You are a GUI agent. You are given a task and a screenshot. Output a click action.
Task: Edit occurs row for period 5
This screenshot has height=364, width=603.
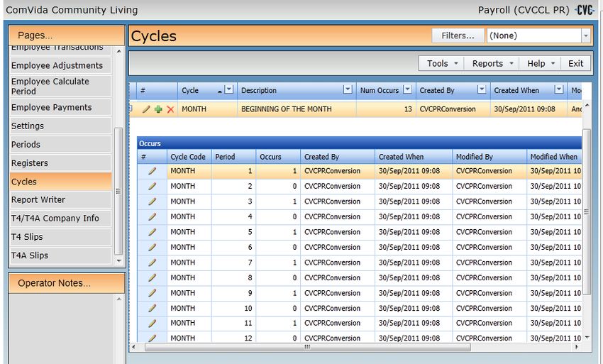pyautogui.click(x=153, y=232)
